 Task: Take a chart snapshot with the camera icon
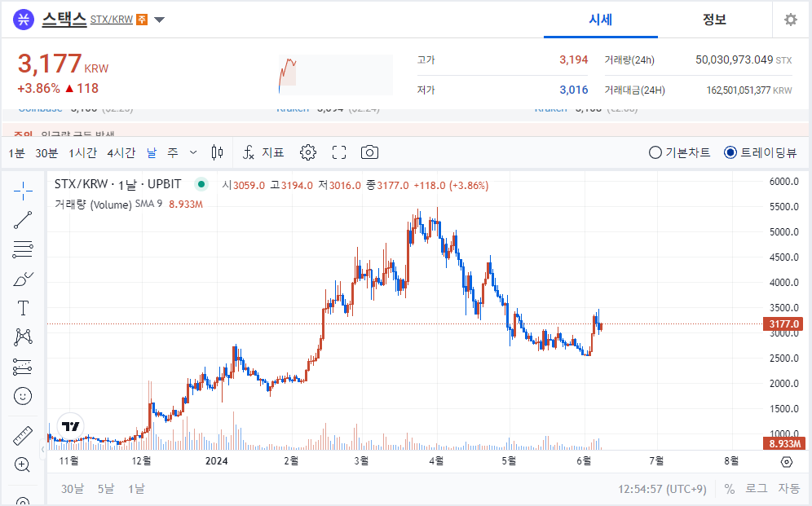coord(369,152)
